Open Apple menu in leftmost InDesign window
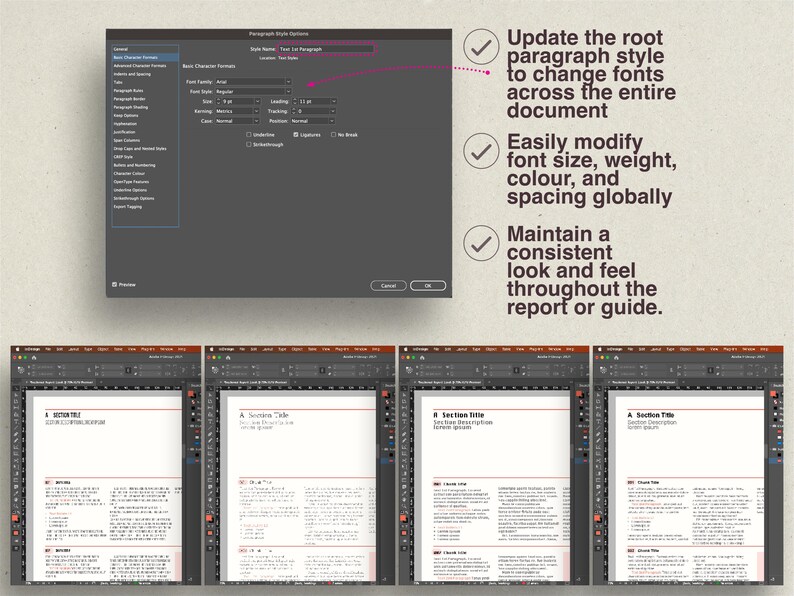The height and width of the screenshot is (596, 794). coord(17,349)
